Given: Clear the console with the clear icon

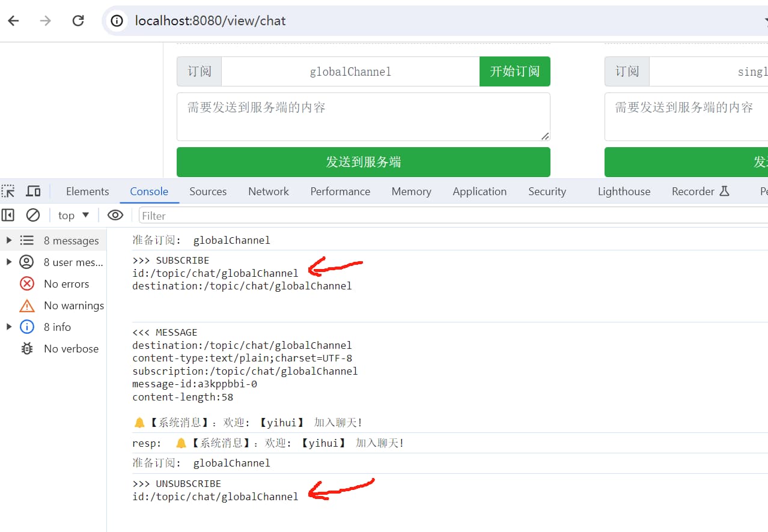Looking at the screenshot, I should pos(33,215).
